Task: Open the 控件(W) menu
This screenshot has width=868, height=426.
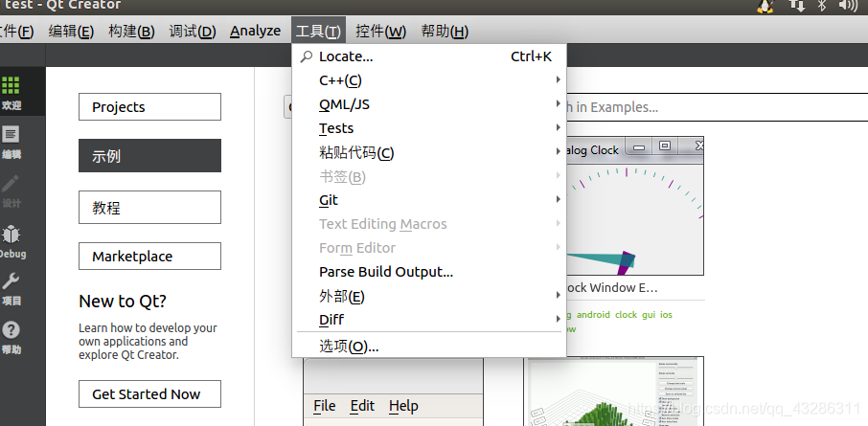Action: tap(381, 31)
